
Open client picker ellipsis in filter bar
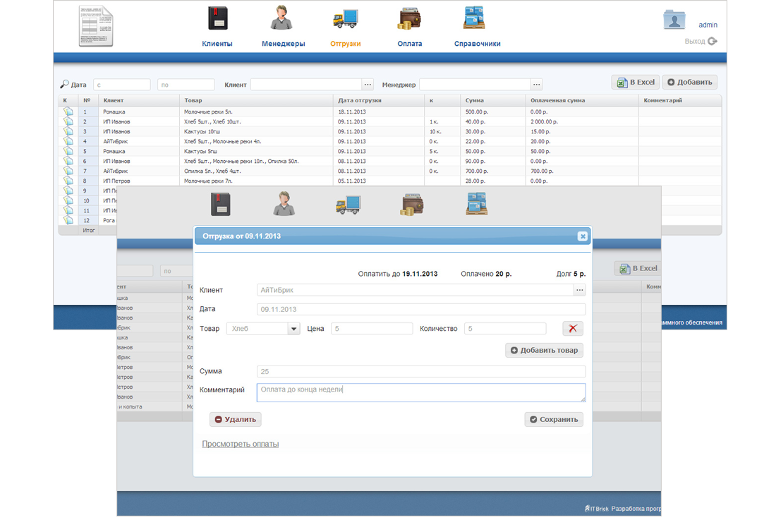368,85
